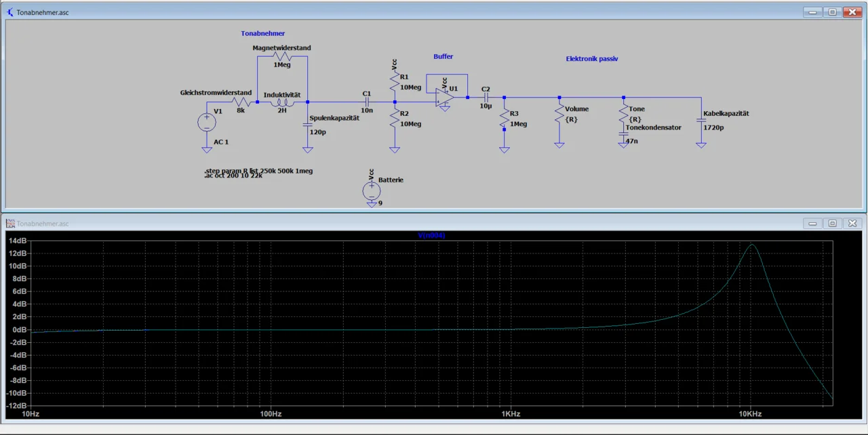Click the V(n004) trace label

click(x=431, y=235)
